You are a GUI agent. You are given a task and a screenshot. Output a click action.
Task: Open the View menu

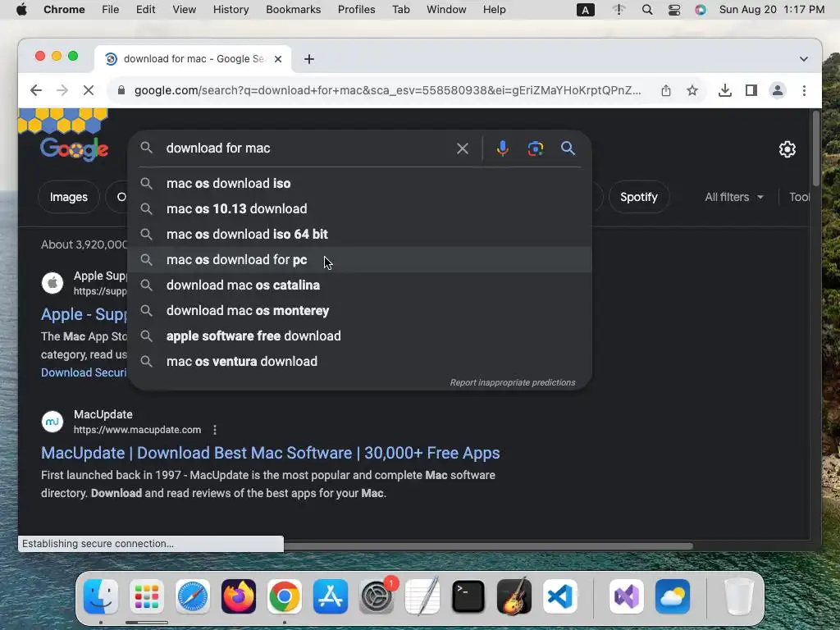point(185,10)
